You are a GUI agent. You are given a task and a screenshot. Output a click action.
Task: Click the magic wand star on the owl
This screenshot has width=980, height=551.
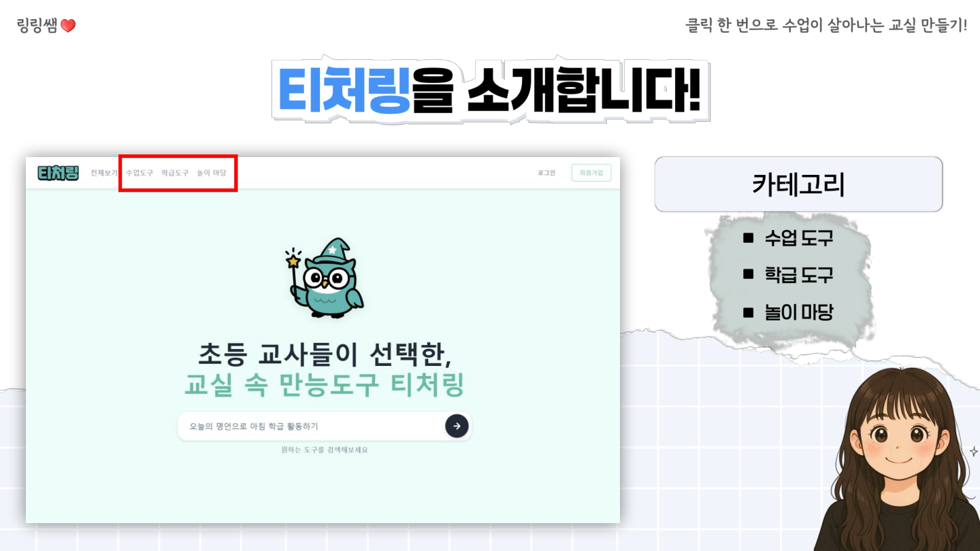click(x=293, y=260)
